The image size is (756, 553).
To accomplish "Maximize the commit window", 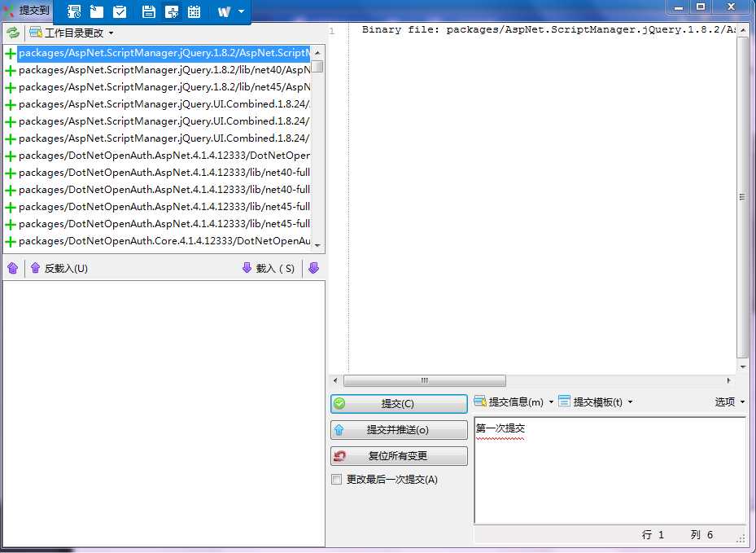I will (x=701, y=7).
